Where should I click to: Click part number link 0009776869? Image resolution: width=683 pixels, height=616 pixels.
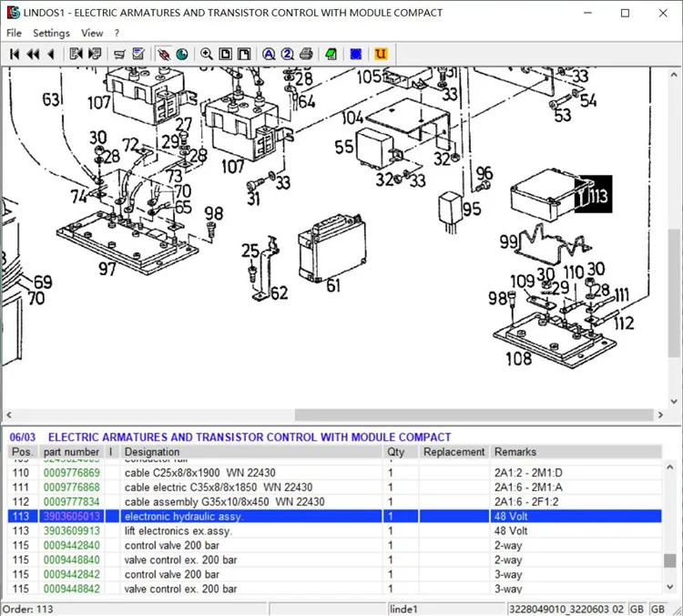(72, 473)
